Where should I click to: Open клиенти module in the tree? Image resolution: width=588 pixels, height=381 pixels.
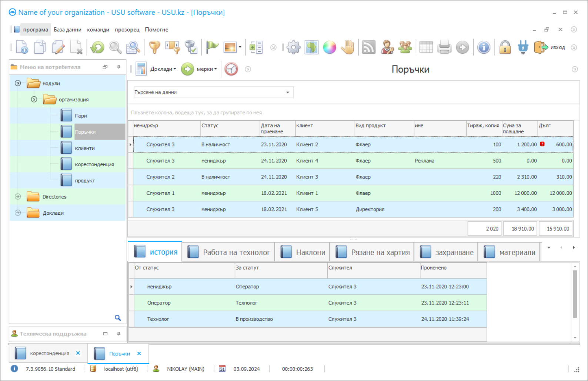85,148
